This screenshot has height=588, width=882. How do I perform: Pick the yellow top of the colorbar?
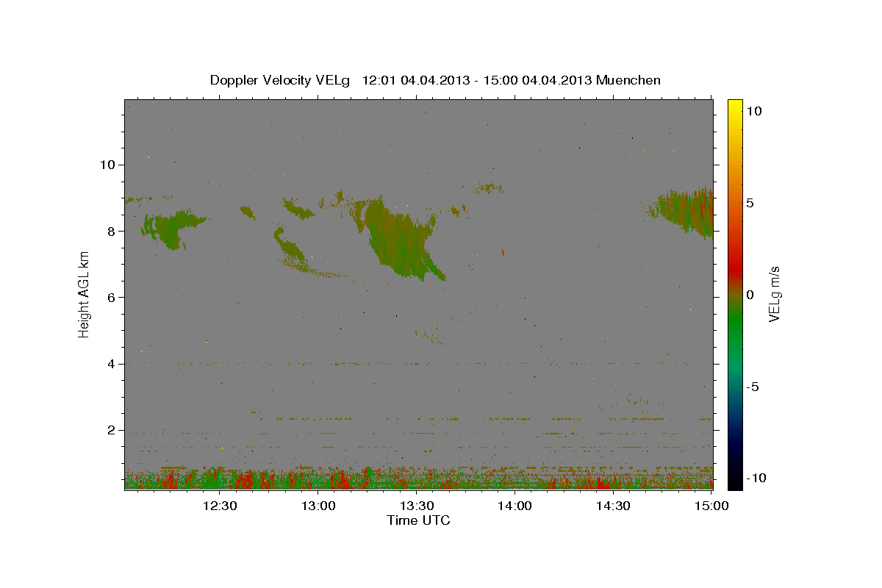coord(734,104)
